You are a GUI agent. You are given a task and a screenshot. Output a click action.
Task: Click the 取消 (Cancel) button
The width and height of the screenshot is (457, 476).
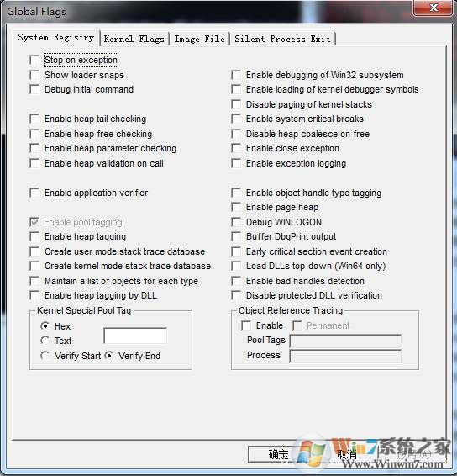click(347, 454)
